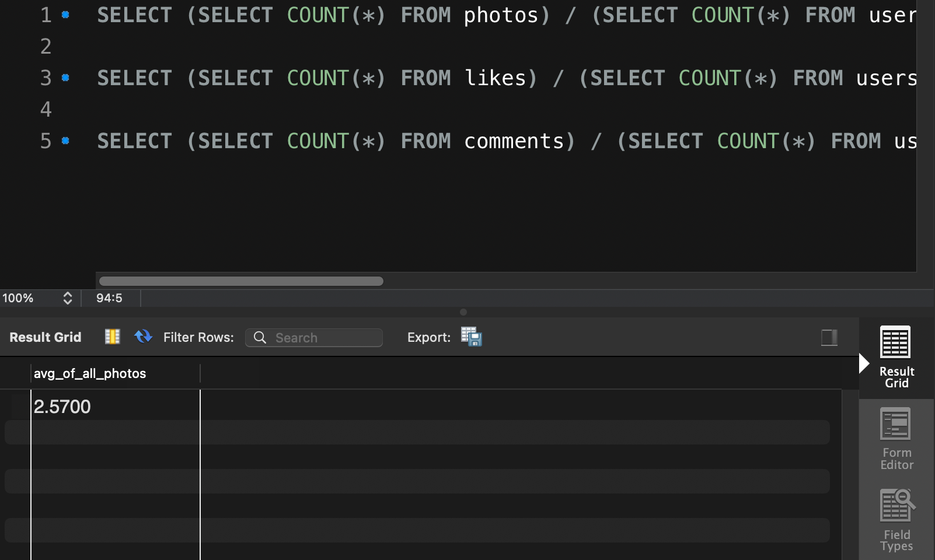The image size is (935, 560).
Task: Place cursor on 'comments' table name in line 5
Action: point(514,141)
